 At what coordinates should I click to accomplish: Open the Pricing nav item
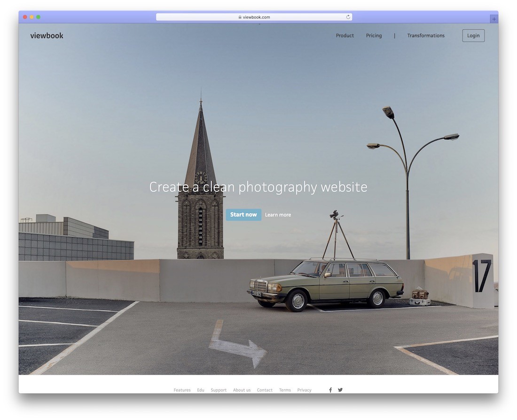point(374,36)
